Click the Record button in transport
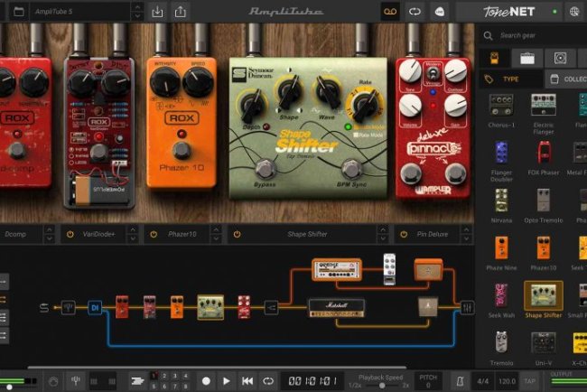This screenshot has width=587, height=392. click(x=206, y=381)
